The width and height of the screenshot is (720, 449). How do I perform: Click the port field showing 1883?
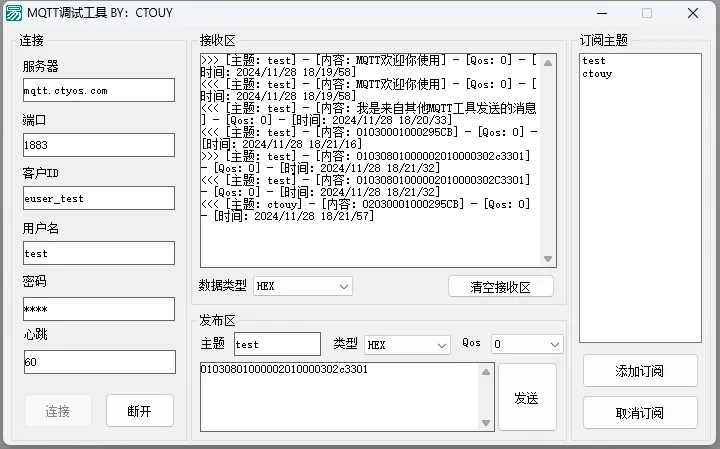click(99, 145)
